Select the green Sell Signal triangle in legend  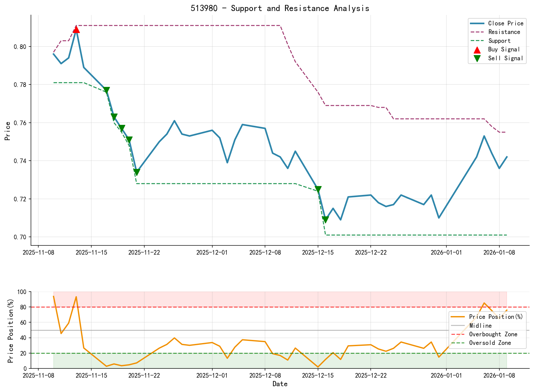point(477,58)
